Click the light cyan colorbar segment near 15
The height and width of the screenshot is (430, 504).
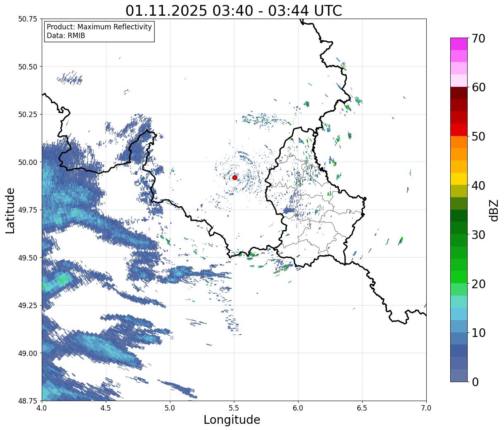tap(459, 301)
